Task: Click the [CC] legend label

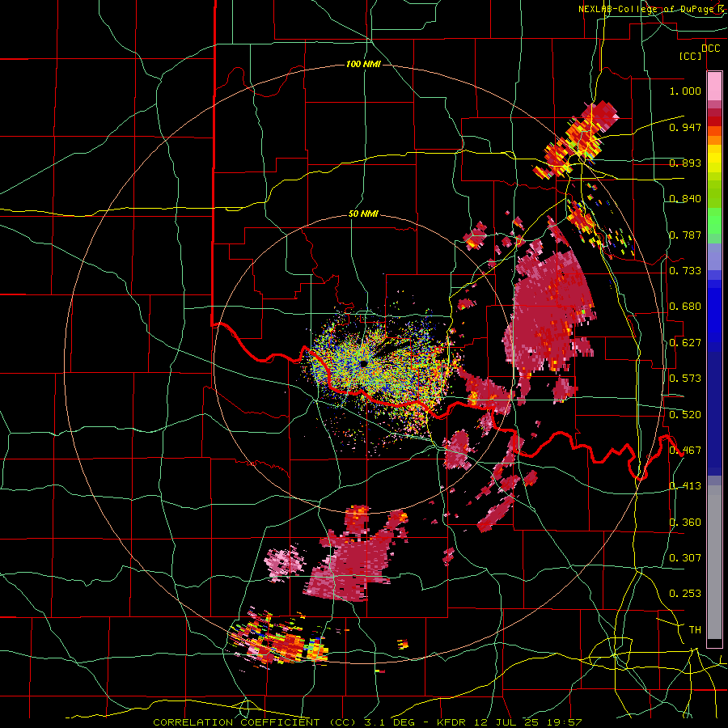Action: coord(691,56)
